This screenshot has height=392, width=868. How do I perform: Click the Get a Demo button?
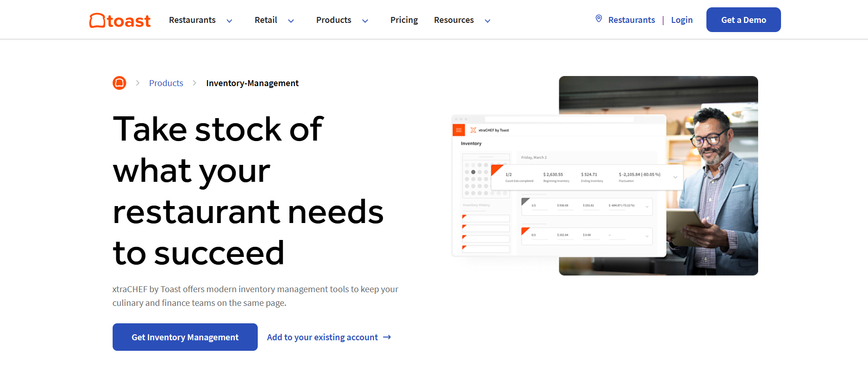743,20
